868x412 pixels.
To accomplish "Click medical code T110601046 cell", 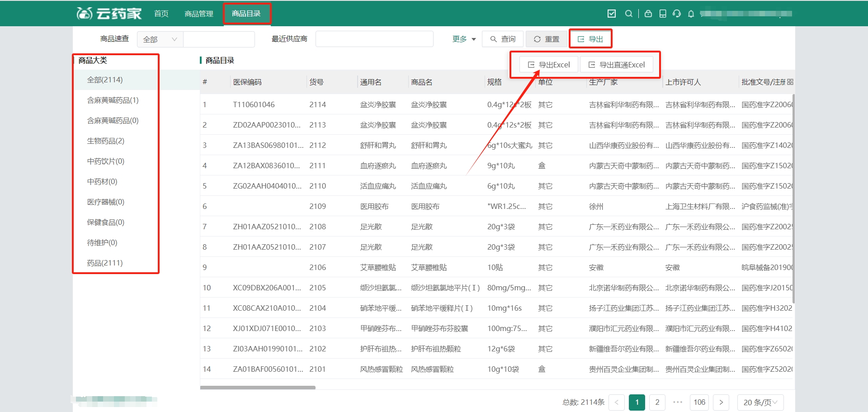I will [x=254, y=104].
